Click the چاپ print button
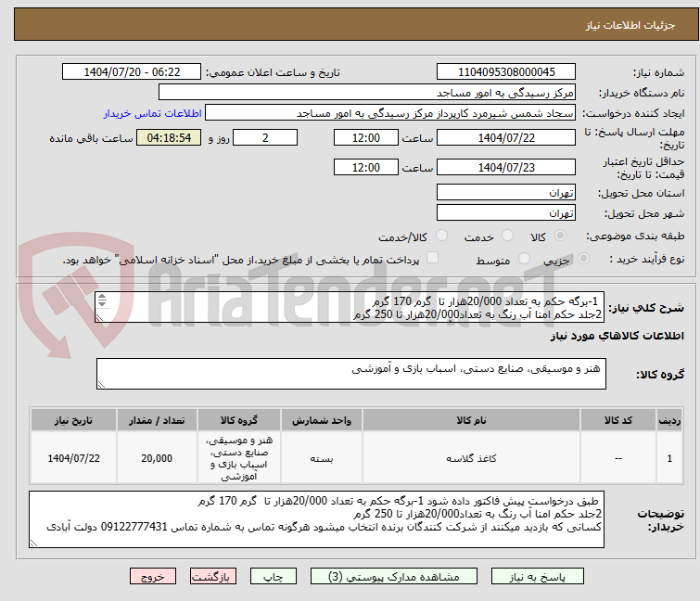700x601 pixels. tap(273, 577)
